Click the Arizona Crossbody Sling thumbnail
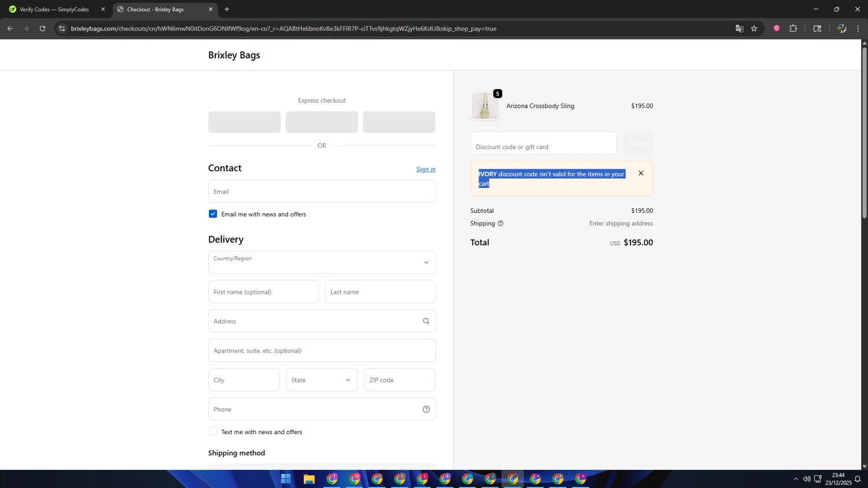Screen dimensions: 868x488 [x=485, y=106]
